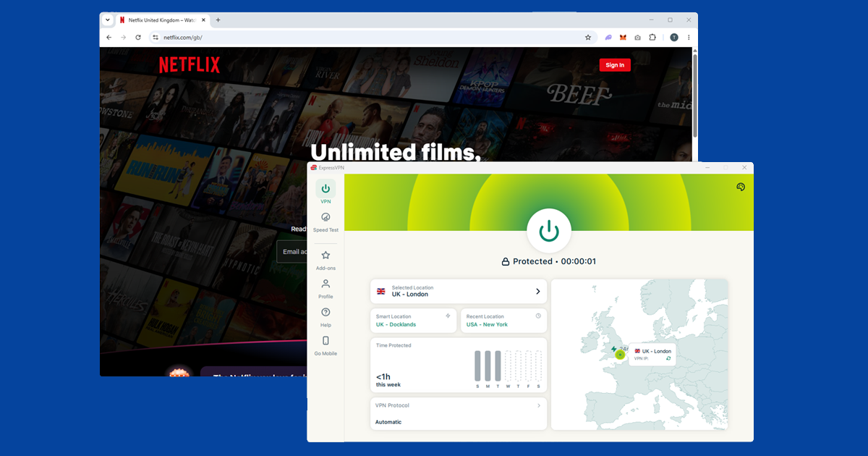Image resolution: width=868 pixels, height=456 pixels.
Task: Click the Protected status padlock icon
Action: (x=506, y=262)
